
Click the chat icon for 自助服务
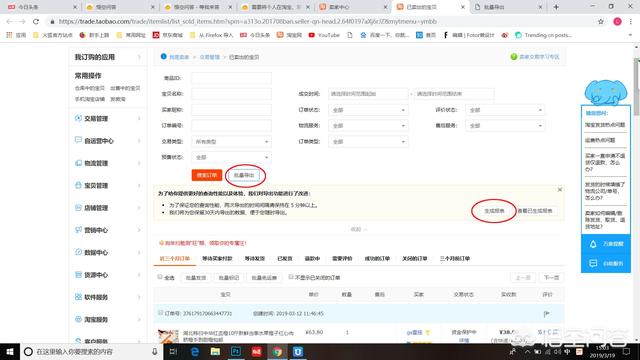[x=593, y=264]
